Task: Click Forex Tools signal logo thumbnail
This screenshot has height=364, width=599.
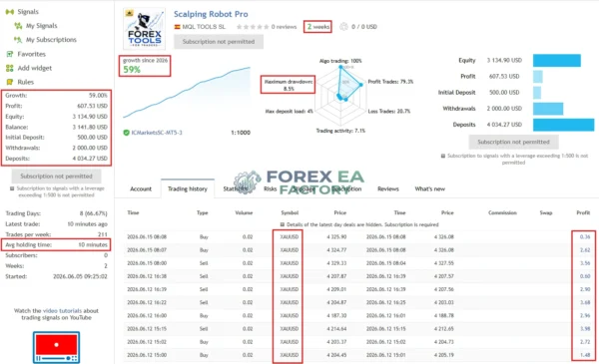Action: pyautogui.click(x=145, y=29)
